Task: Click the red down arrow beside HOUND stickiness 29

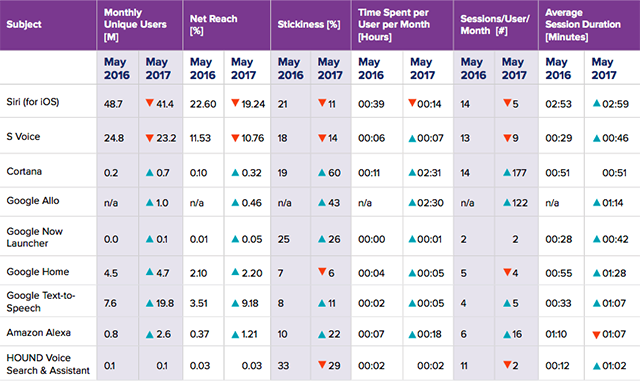Action: tap(322, 364)
